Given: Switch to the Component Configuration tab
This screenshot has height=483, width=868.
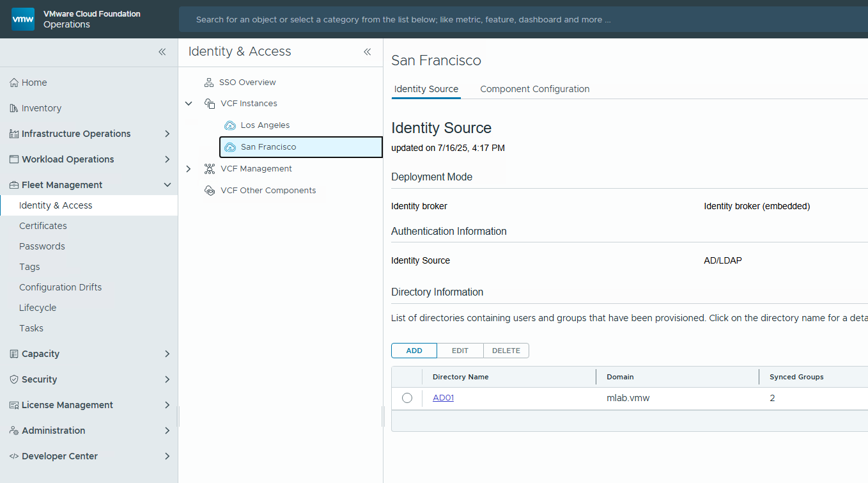Looking at the screenshot, I should click(x=534, y=89).
